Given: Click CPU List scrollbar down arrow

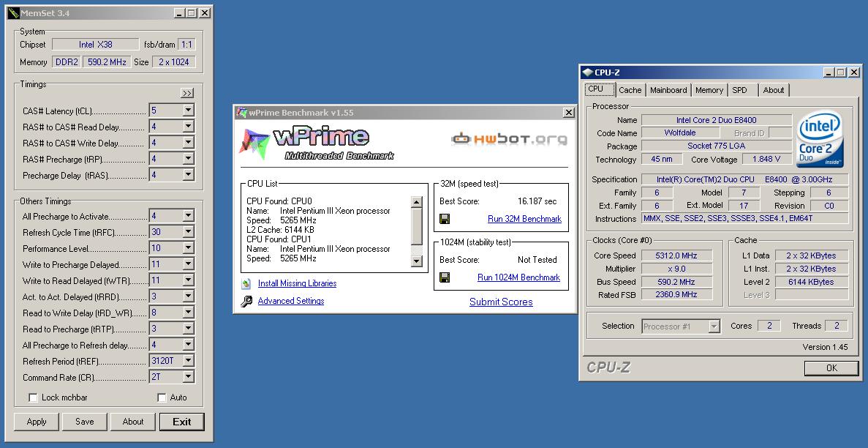Looking at the screenshot, I should [x=417, y=261].
